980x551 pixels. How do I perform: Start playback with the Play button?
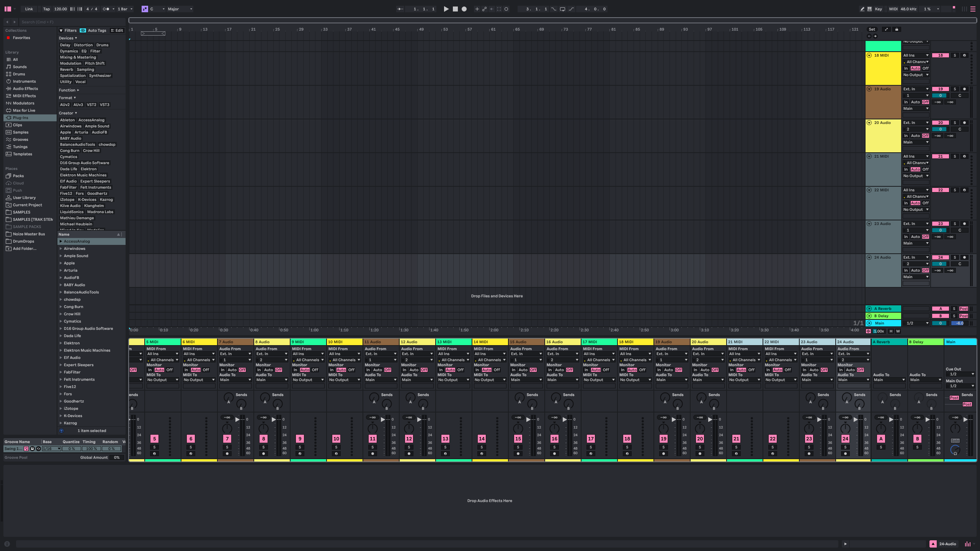click(446, 9)
